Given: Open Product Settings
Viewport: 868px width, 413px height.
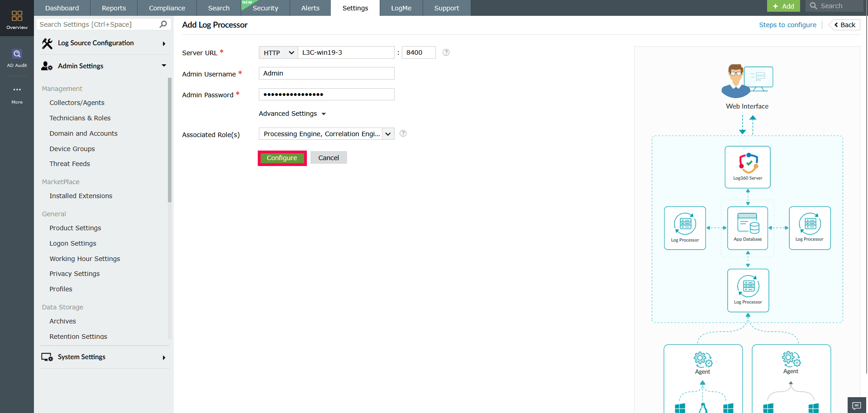Looking at the screenshot, I should coord(76,228).
